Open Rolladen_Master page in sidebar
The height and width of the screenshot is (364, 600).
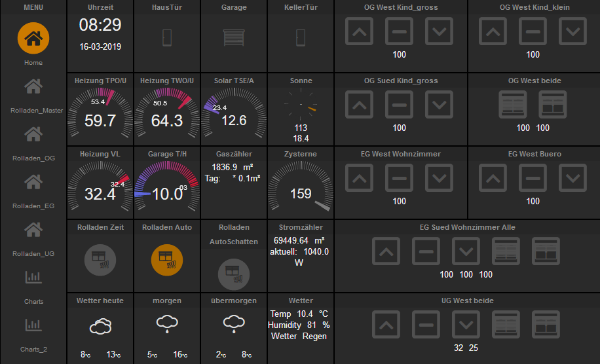33,86
